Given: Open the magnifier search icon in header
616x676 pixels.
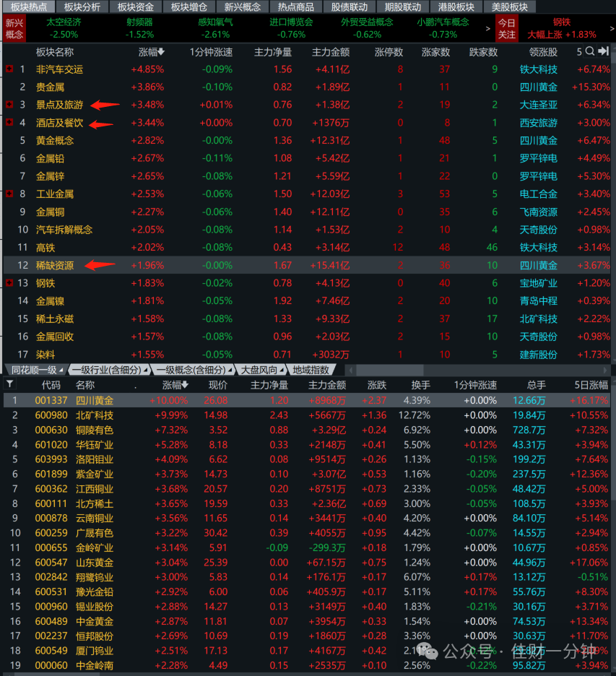Looking at the screenshot, I should click(x=590, y=51).
